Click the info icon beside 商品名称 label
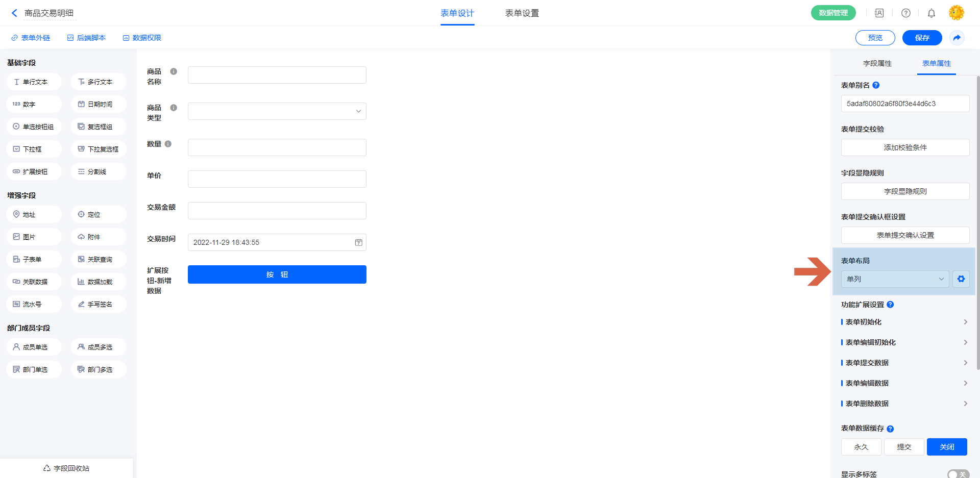The image size is (980, 478). click(x=174, y=72)
